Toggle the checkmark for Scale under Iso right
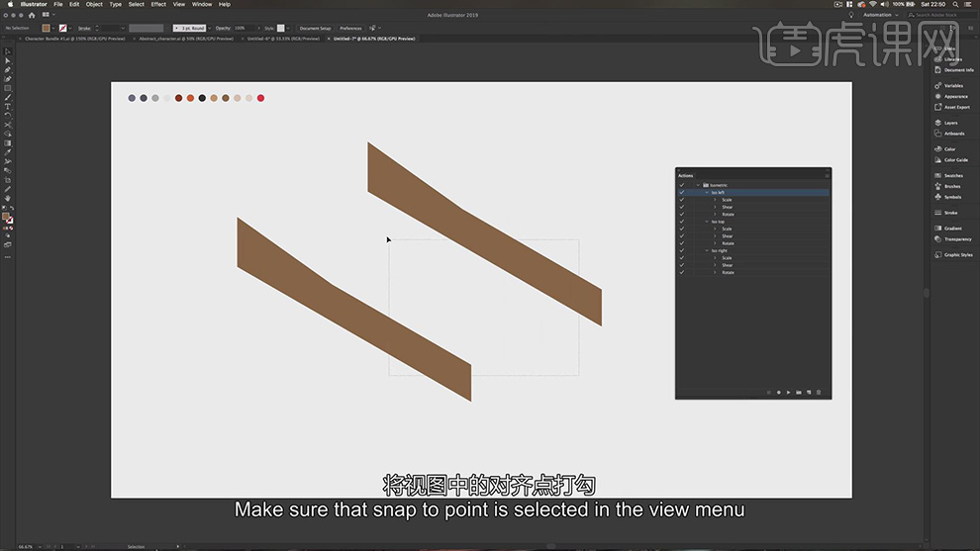 (682, 257)
